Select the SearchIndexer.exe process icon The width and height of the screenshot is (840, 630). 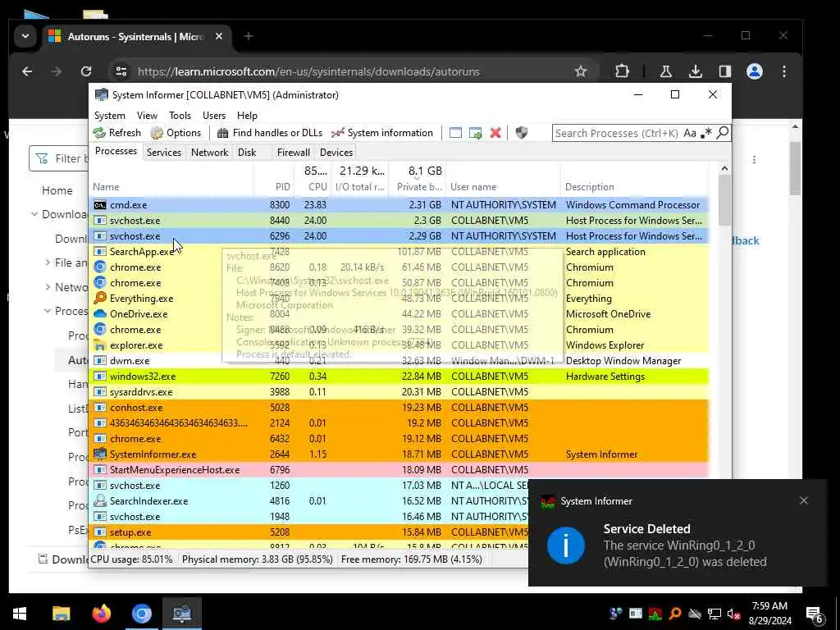[99, 501]
